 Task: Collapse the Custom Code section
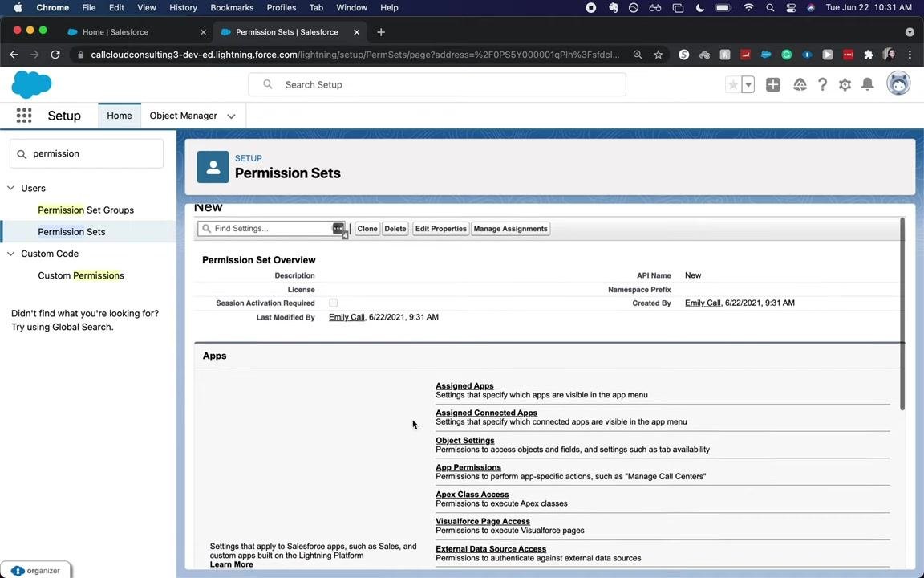point(10,254)
